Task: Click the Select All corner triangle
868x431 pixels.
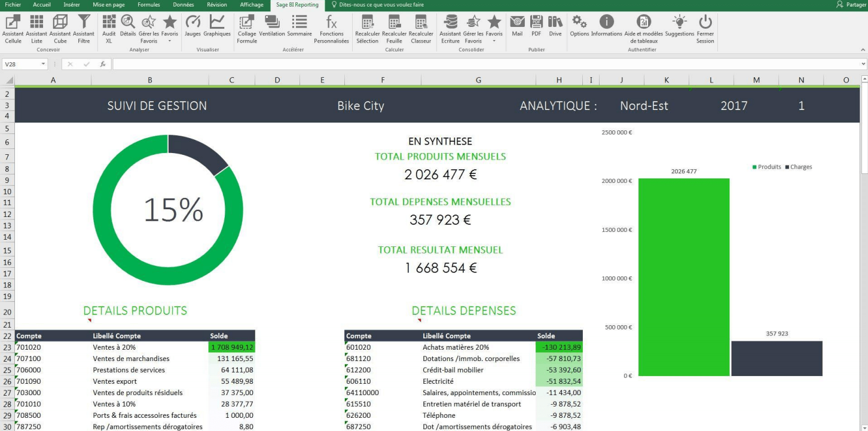Action: (7, 80)
